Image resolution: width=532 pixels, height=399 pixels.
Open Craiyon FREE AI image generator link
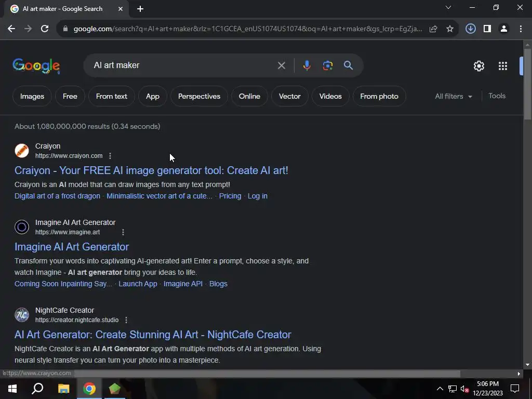point(151,170)
